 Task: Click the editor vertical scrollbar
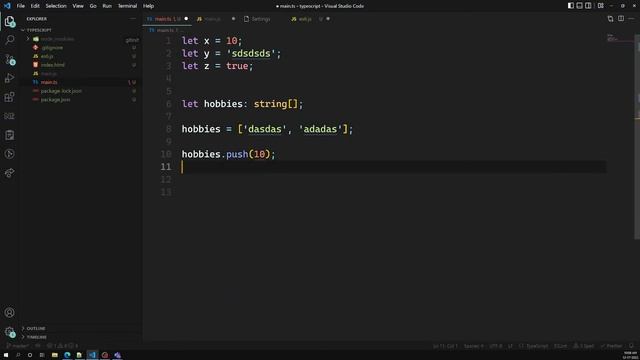(637, 137)
